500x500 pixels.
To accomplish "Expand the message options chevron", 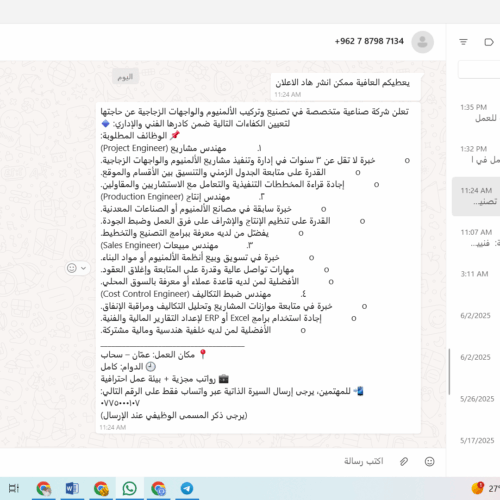I will click(x=84, y=268).
